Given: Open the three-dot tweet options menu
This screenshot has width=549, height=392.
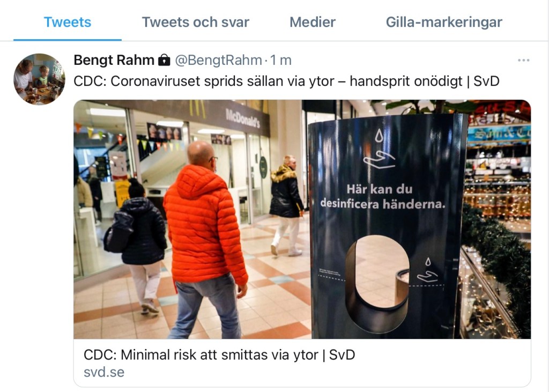Looking at the screenshot, I should tap(523, 60).
